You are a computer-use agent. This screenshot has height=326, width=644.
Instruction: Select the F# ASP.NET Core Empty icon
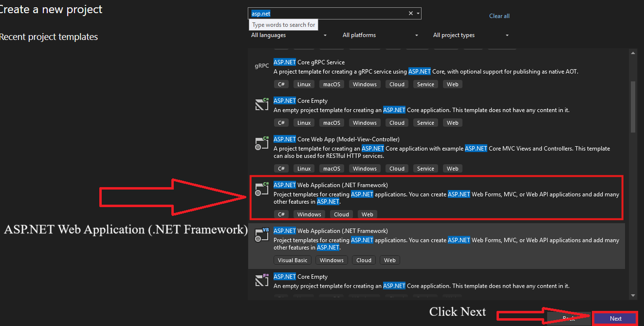pos(262,280)
